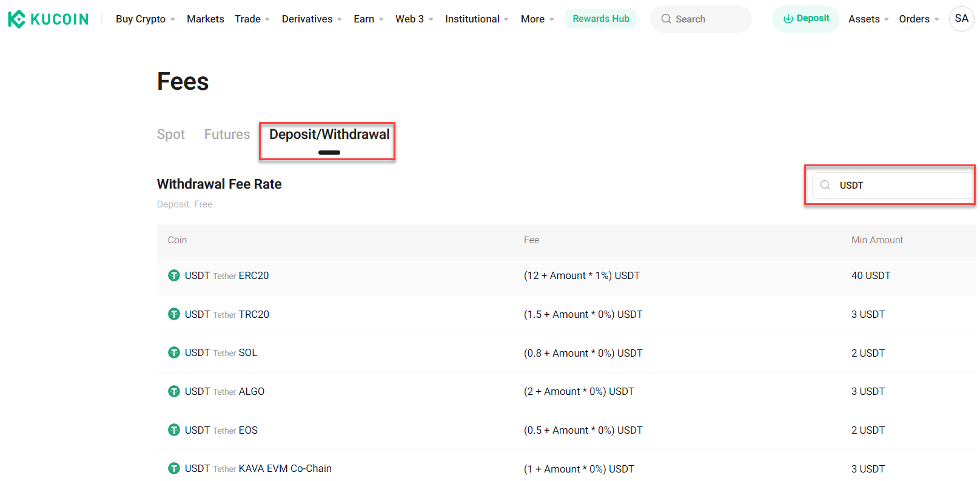Viewport: 980px width, 481px height.
Task: Click the SOL fee "(0.8 + Amount * 0%) USDT"
Action: [x=583, y=353]
